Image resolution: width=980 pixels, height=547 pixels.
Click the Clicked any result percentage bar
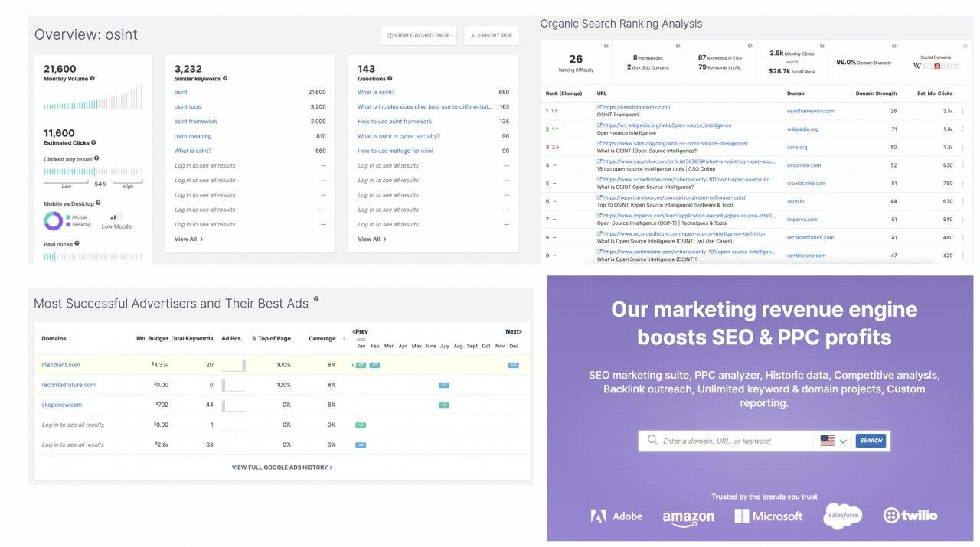pos(93,172)
